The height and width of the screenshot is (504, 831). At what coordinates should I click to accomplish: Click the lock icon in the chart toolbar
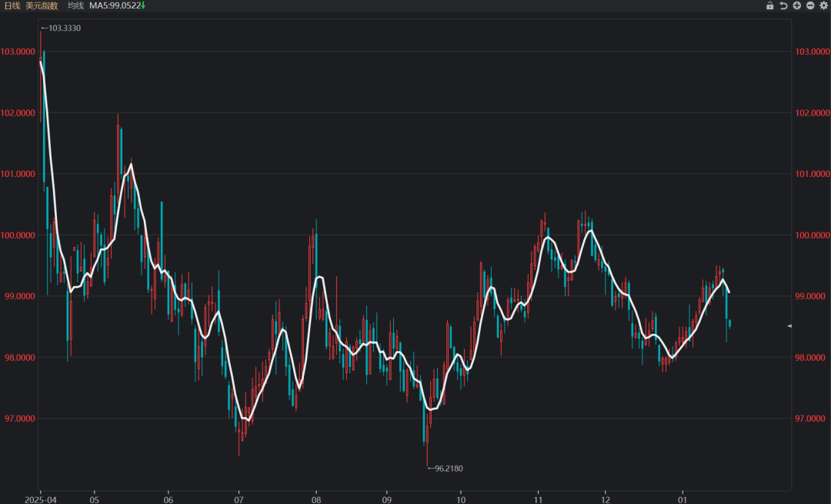[769, 5]
